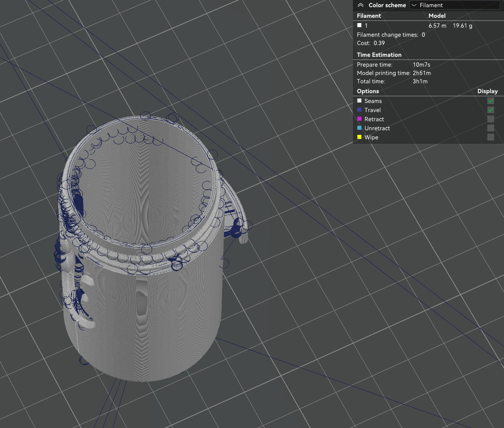The width and height of the screenshot is (504, 428).
Task: Click the Filament column header
Action: pyautogui.click(x=369, y=16)
